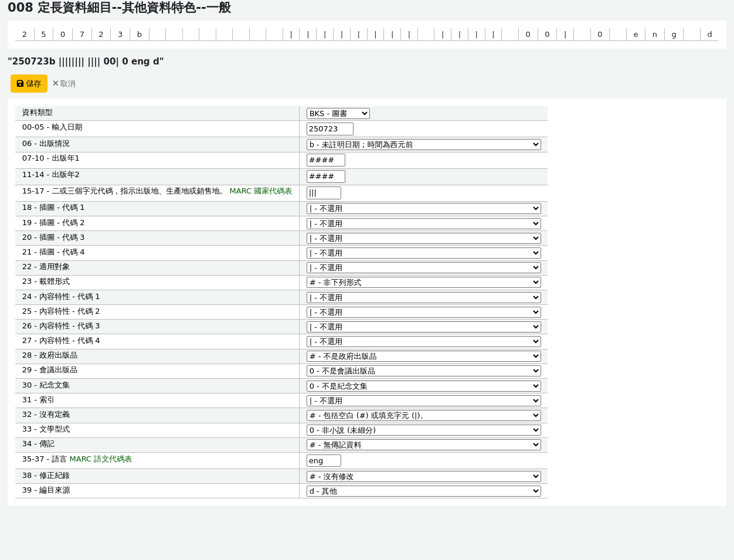Click the '3' cell in the top position table
The width and height of the screenshot is (734, 560).
(x=120, y=35)
